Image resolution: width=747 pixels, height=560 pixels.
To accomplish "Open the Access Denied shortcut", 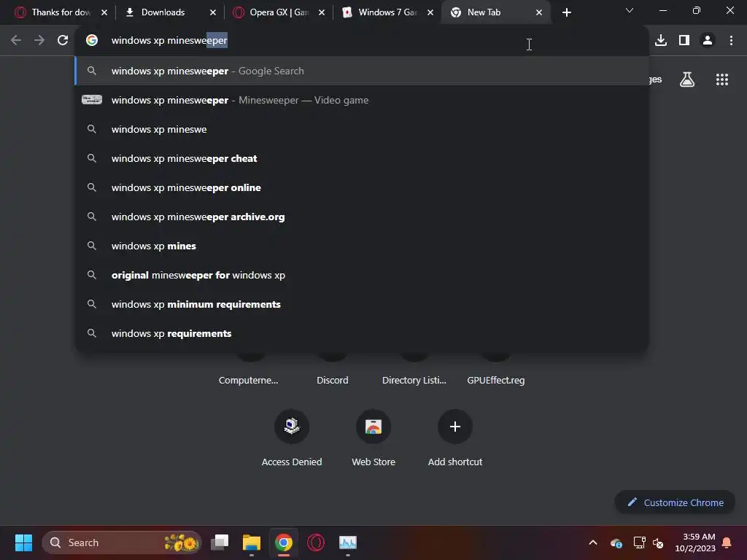I will (x=292, y=438).
